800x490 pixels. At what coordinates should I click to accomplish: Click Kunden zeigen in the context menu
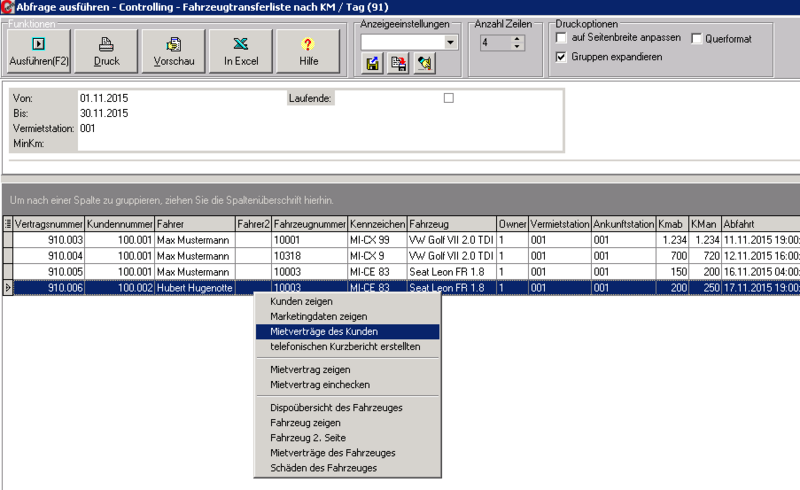pyautogui.click(x=301, y=301)
